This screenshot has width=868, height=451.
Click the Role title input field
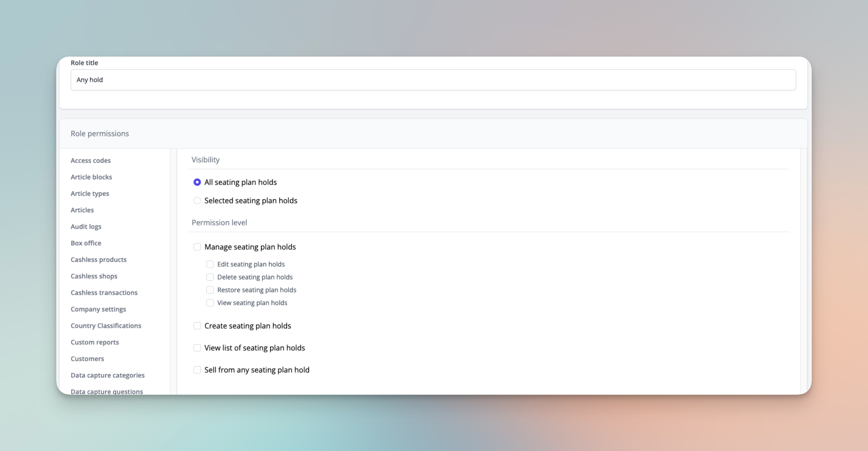pos(433,80)
